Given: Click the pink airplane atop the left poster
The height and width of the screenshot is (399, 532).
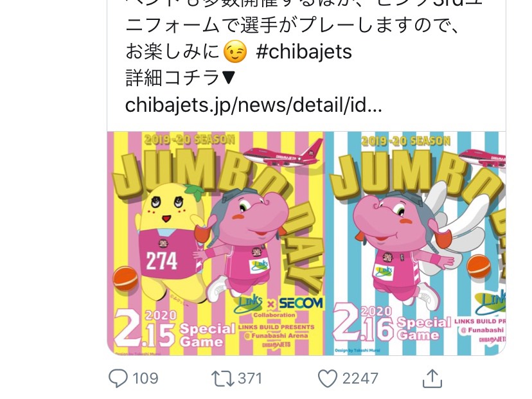Looking at the screenshot, I should point(283,154).
